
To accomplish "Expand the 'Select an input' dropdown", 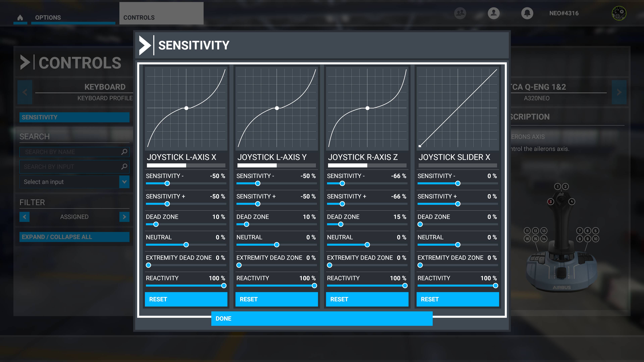I will point(124,182).
